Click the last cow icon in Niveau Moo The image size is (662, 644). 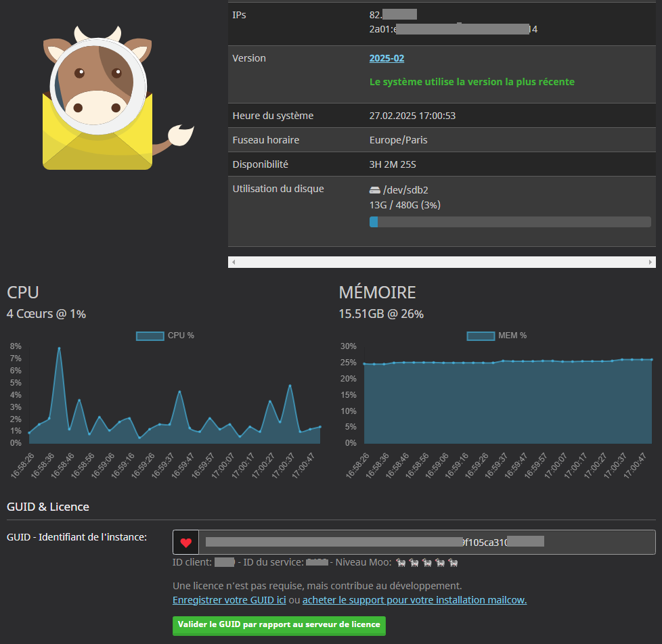coord(453,563)
